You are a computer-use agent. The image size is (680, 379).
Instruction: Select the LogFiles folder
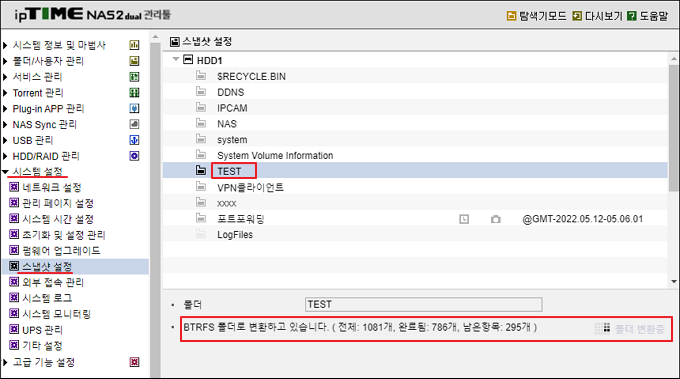point(235,235)
